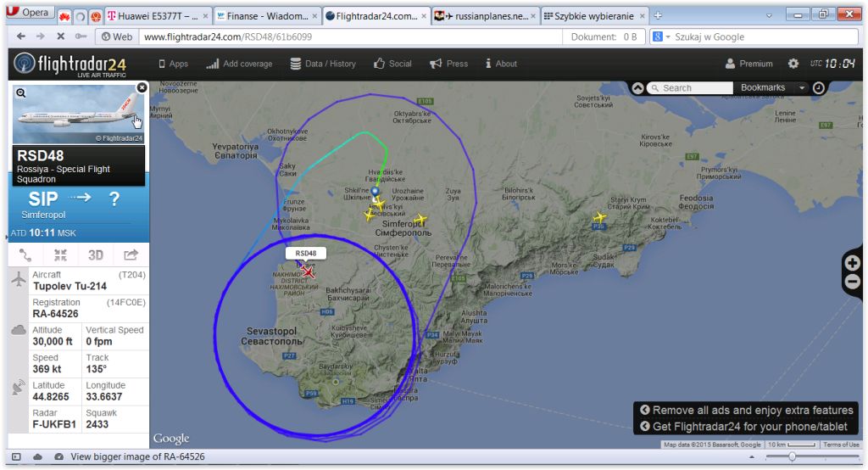Switch to the russianplanes.ne... tab
The image size is (868, 470).
485,16
